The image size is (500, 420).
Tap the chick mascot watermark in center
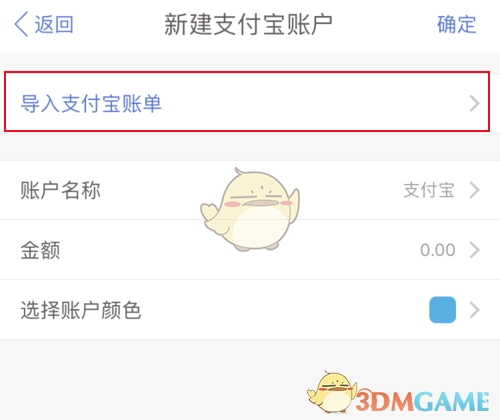pyautogui.click(x=250, y=209)
